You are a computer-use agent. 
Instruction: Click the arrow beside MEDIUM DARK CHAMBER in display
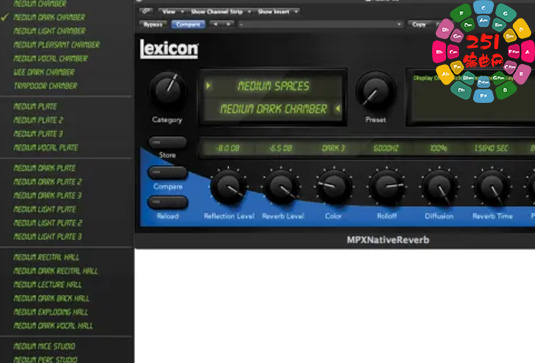point(338,108)
